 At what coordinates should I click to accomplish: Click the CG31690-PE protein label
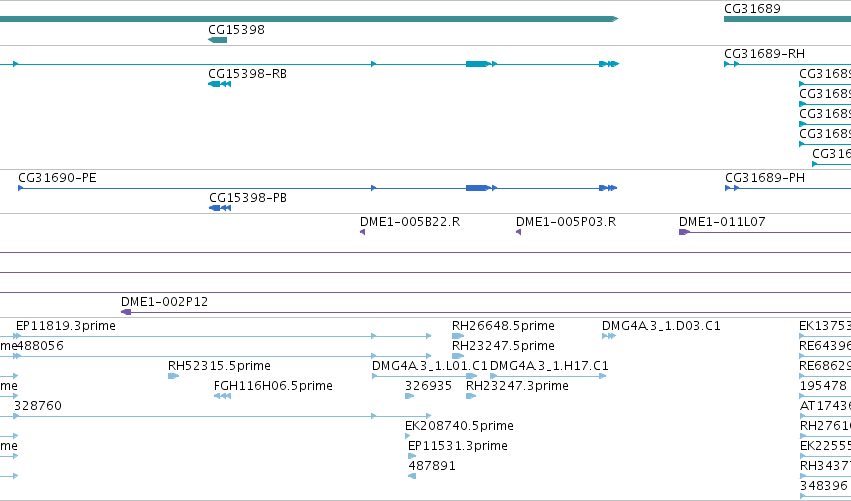click(x=58, y=177)
